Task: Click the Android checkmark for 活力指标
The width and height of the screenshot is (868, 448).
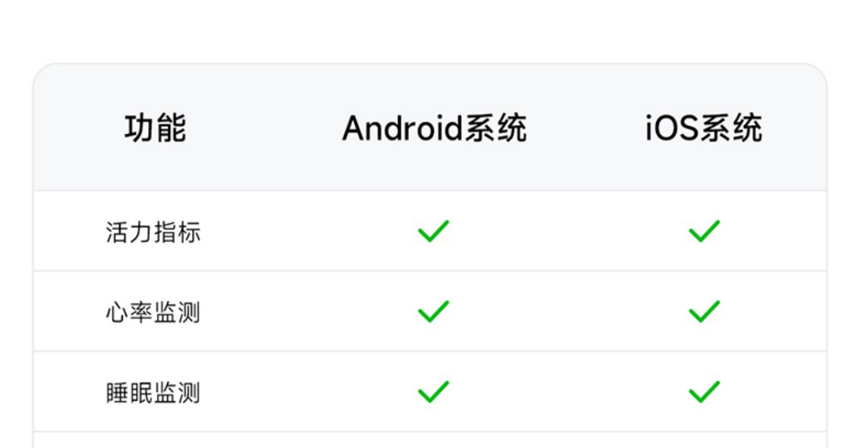Action: 433,232
